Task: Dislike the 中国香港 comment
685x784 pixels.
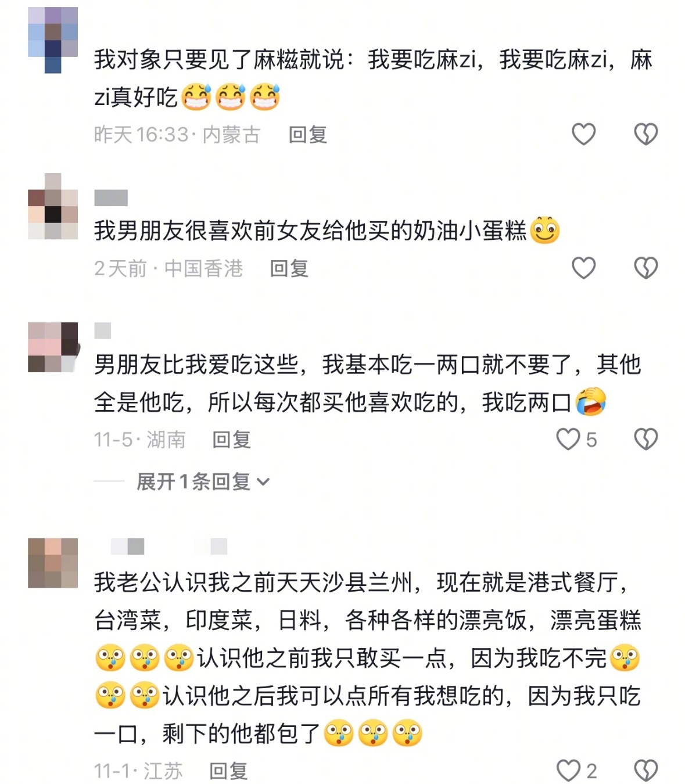Action: click(645, 268)
